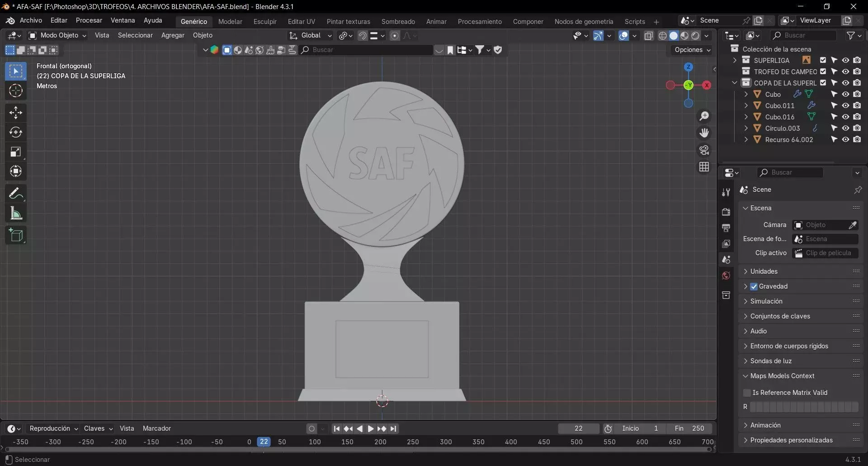Click the pan view hand icon
868x466 pixels.
pos(704,133)
